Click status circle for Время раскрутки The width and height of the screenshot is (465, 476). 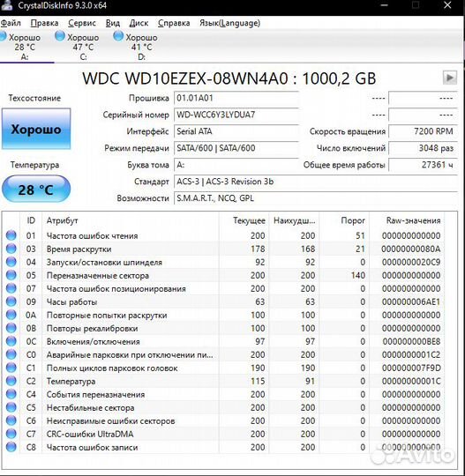[x=11, y=249]
